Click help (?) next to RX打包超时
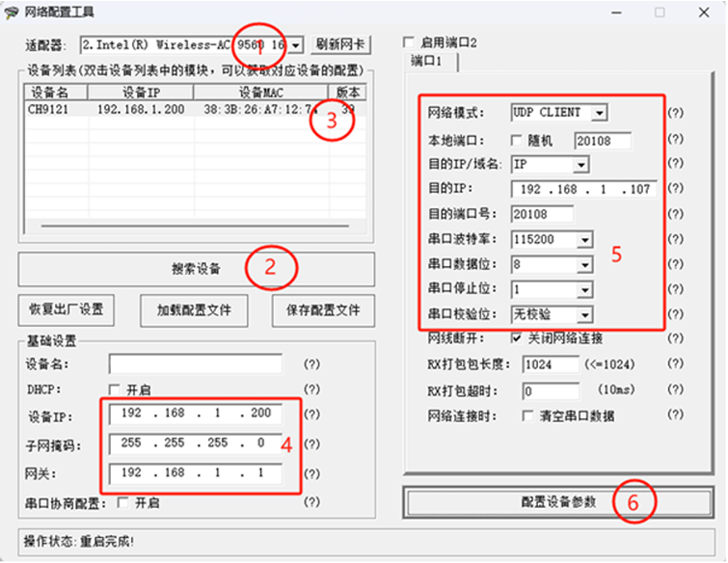Screen dimensions: 728x563 (676, 391)
